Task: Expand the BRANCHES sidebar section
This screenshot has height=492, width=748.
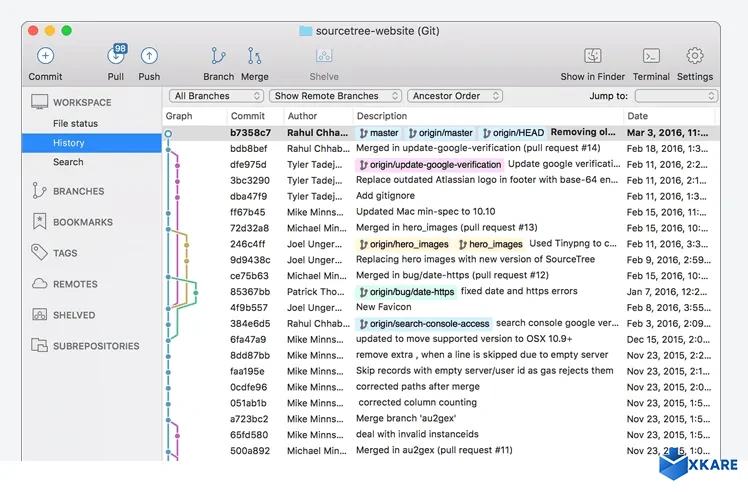Action: click(79, 191)
